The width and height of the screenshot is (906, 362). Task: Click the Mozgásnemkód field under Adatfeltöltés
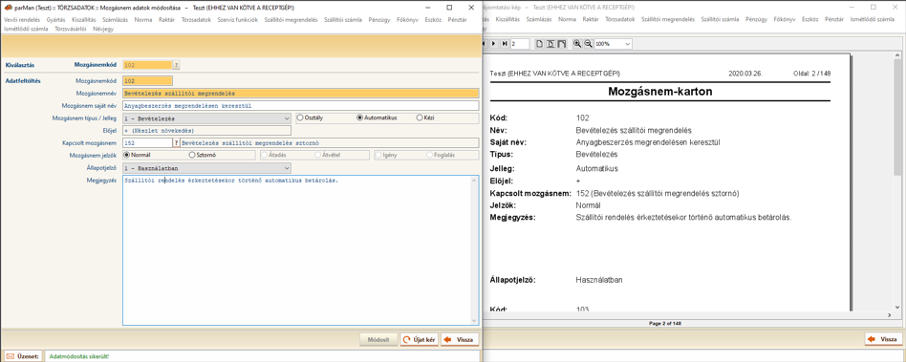(147, 81)
